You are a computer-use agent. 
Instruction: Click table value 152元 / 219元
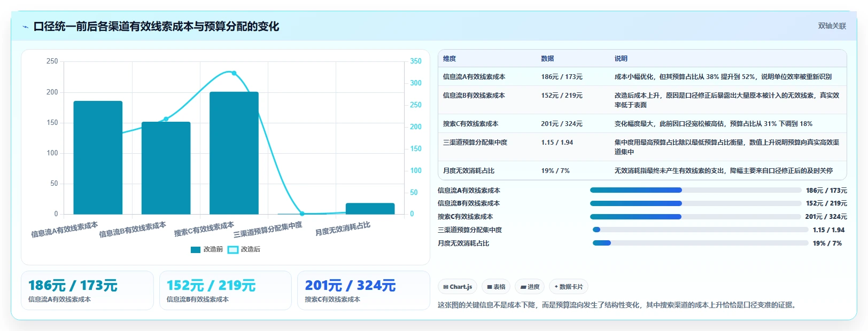[x=562, y=96]
